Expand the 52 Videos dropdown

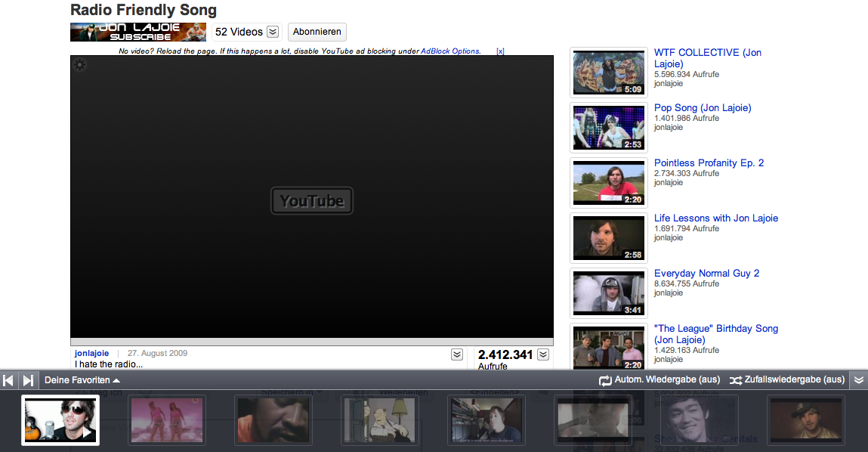click(x=273, y=33)
